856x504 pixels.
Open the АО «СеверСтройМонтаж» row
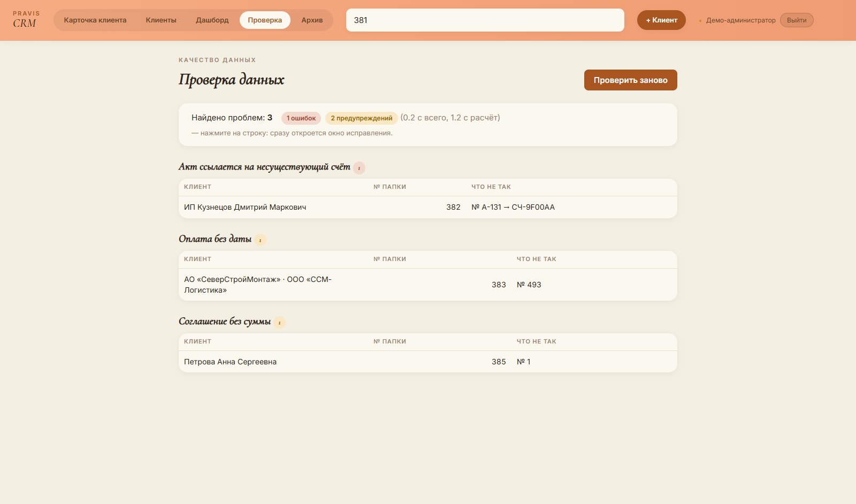pos(428,285)
